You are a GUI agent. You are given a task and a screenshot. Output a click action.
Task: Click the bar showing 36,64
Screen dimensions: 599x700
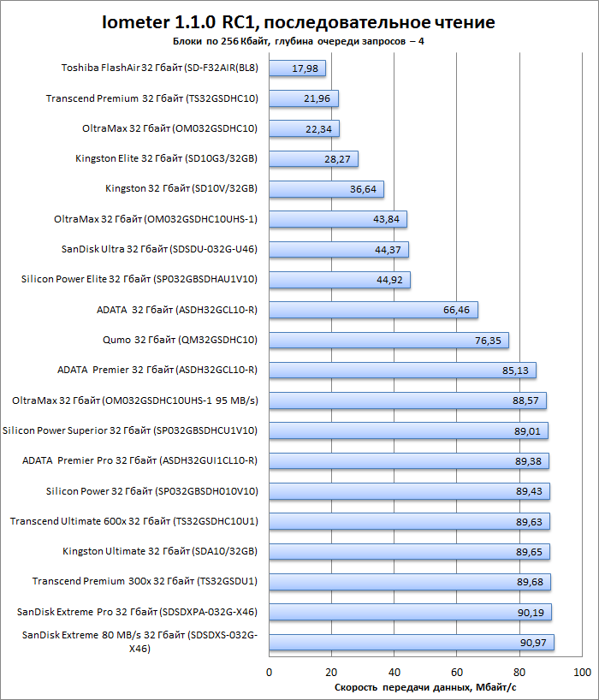point(326,189)
